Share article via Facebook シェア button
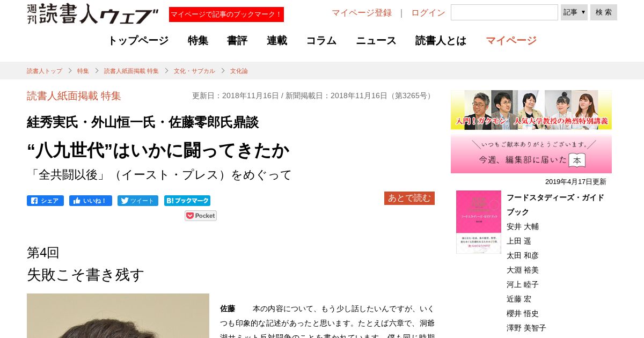Screen dimensions: 644x338 45,201
